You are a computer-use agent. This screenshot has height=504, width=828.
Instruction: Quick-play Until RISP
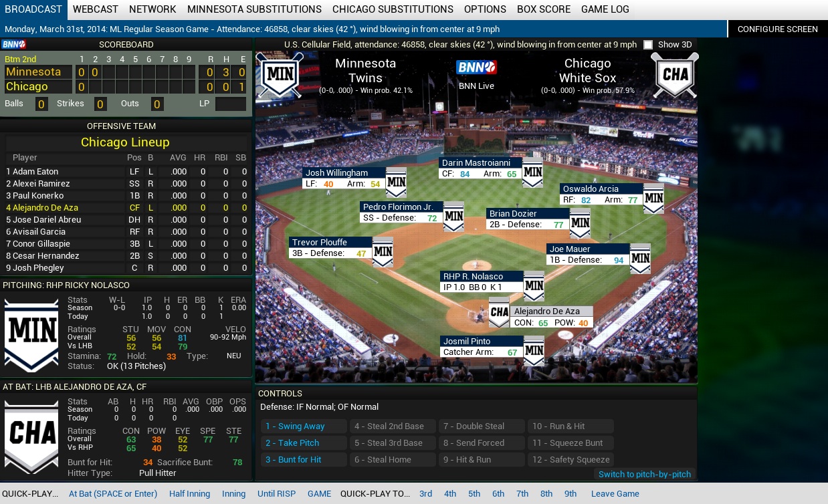[277, 494]
